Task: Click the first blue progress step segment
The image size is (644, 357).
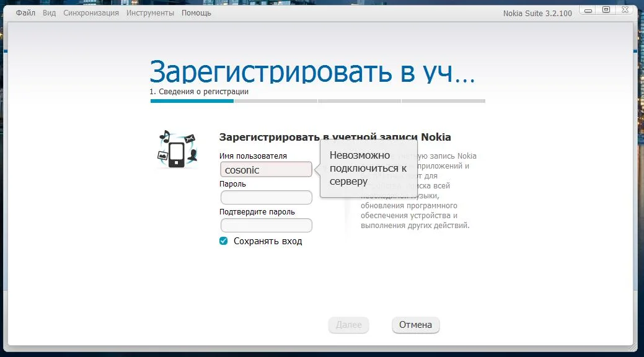Action: [192, 101]
